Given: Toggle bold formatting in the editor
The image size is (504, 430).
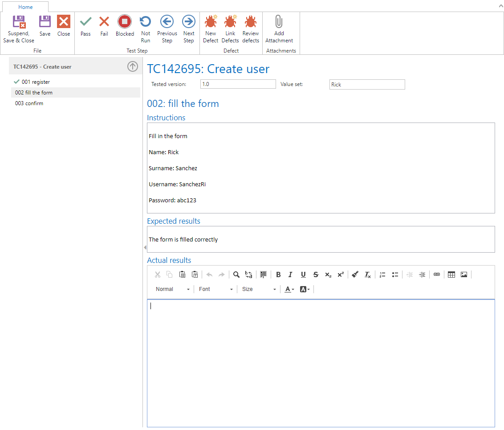Looking at the screenshot, I should (278, 274).
